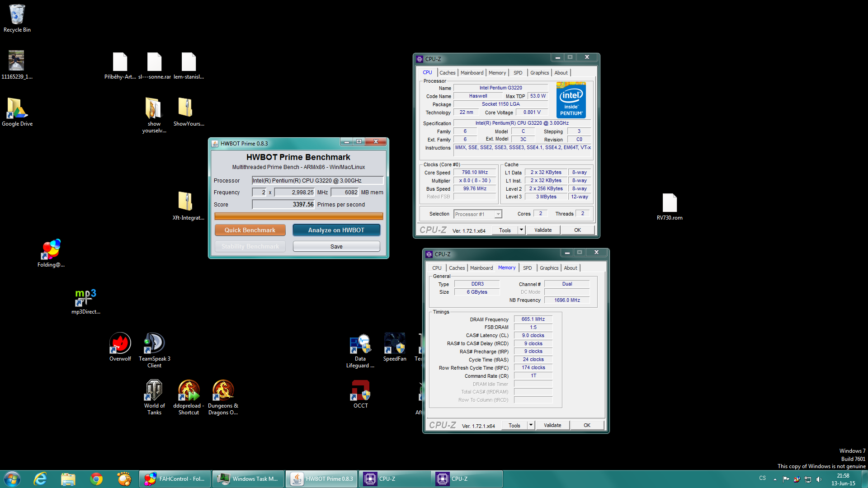Screen dimensions: 868x488
Task: Click OK in the CPU-Z CPU window
Action: (x=577, y=230)
